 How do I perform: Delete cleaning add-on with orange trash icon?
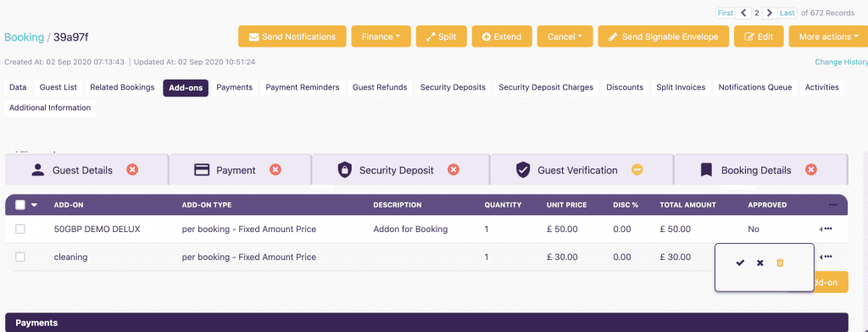[x=780, y=263]
